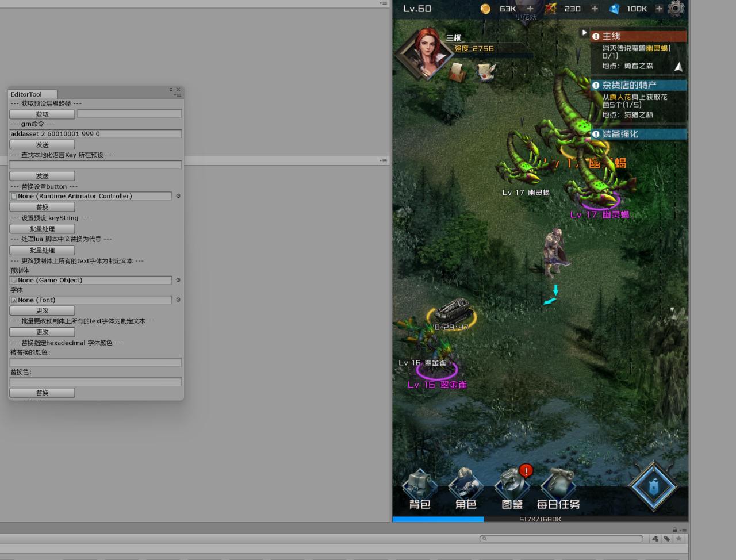The width and height of the screenshot is (736, 560).
Task: Click the None (Font) field
Action: point(91,300)
